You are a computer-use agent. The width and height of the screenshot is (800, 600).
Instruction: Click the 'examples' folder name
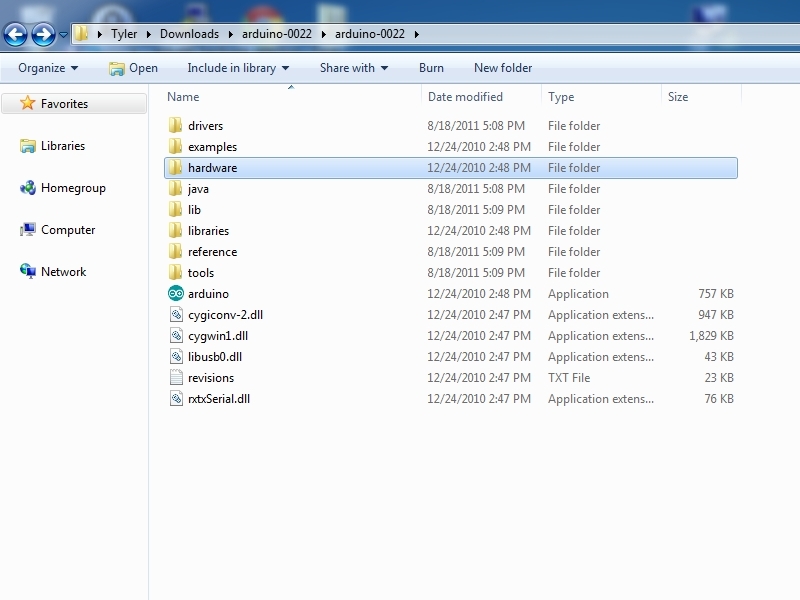[x=212, y=147]
